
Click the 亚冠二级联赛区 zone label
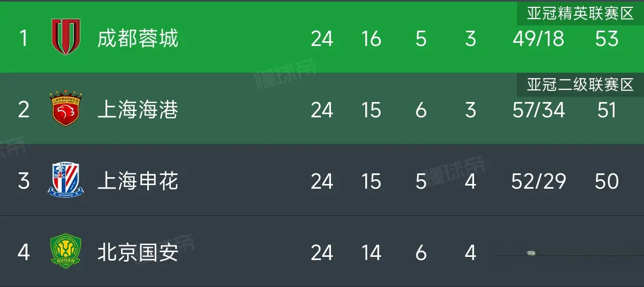pyautogui.click(x=580, y=85)
